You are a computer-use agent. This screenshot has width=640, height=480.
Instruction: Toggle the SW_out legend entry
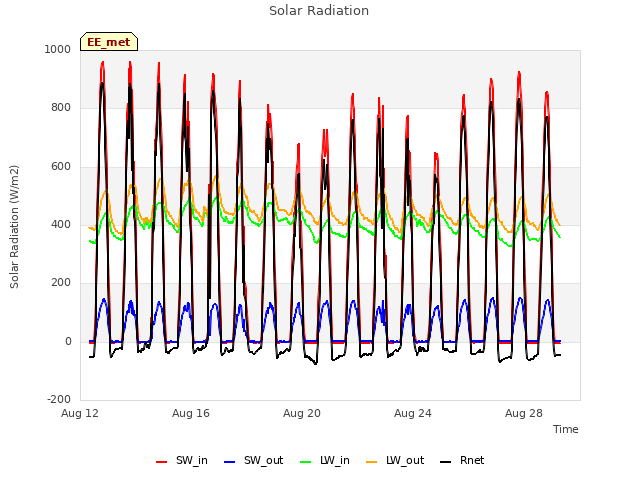click(253, 460)
